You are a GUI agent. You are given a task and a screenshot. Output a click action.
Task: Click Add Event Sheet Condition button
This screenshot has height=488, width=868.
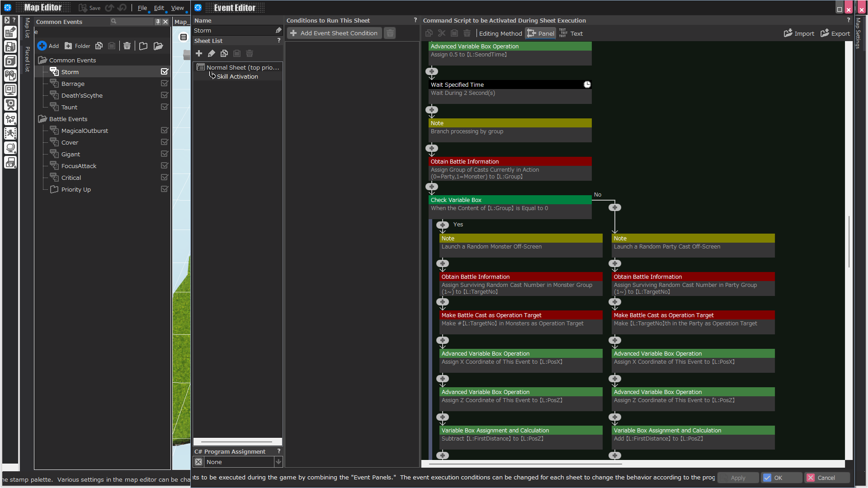(334, 33)
